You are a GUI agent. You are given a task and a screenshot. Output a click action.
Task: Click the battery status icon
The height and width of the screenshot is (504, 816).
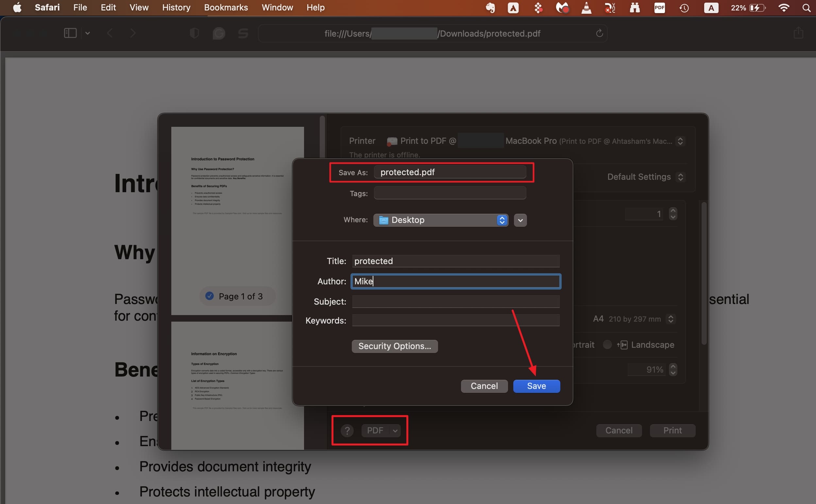coord(757,8)
